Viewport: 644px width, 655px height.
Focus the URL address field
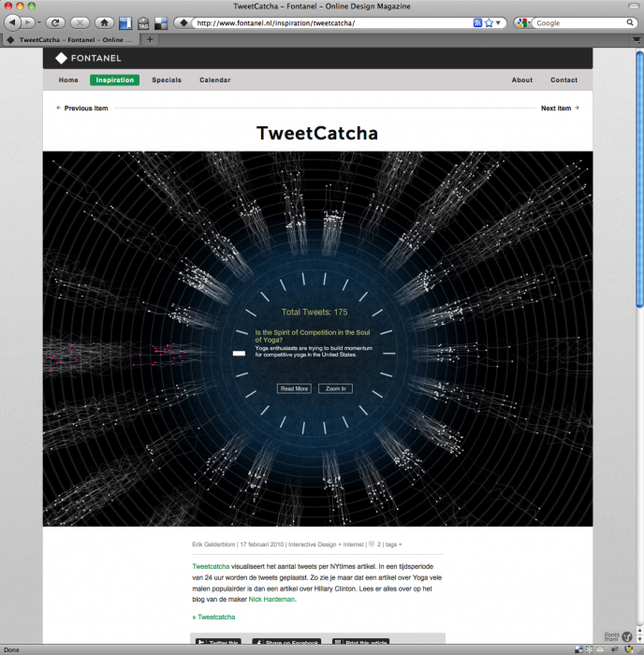(332, 23)
